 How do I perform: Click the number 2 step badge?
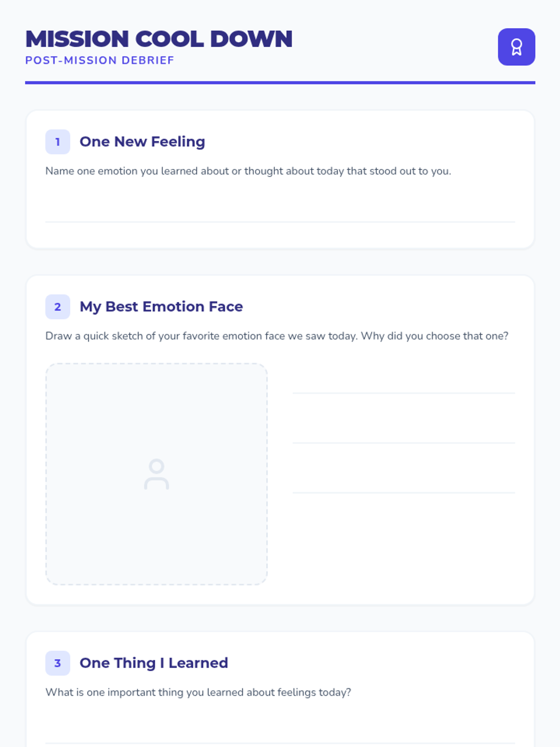57,307
